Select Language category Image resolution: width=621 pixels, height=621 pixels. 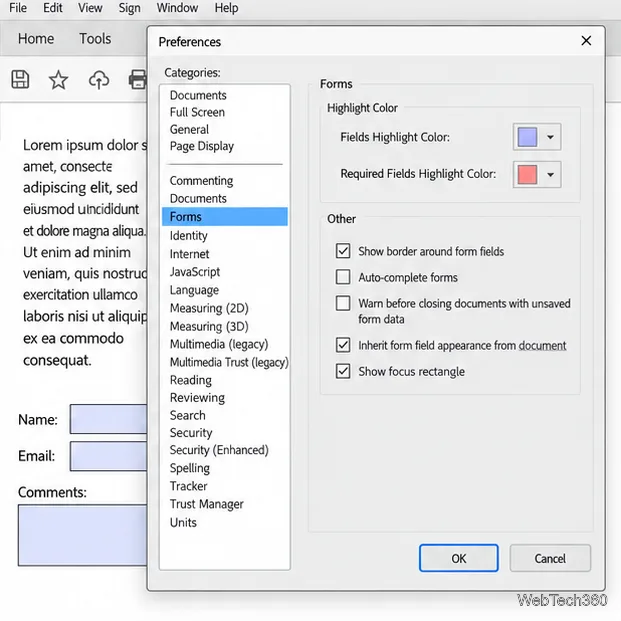(x=194, y=290)
